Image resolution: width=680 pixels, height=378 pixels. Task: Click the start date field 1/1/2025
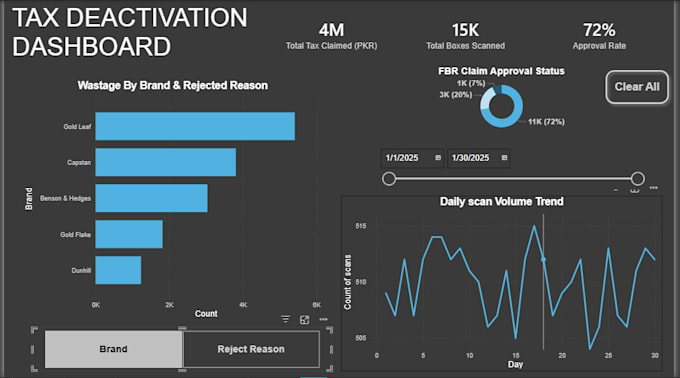coord(412,158)
